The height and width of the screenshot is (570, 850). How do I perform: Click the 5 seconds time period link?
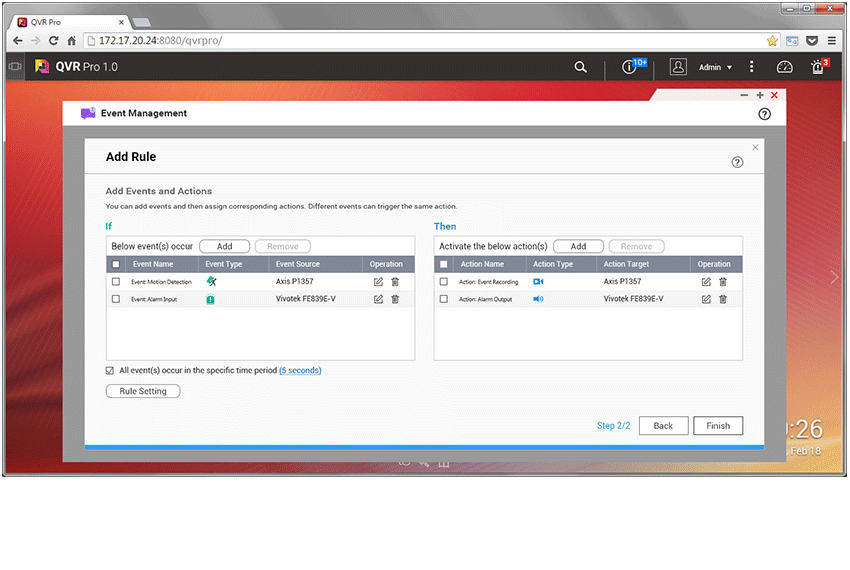coord(300,370)
